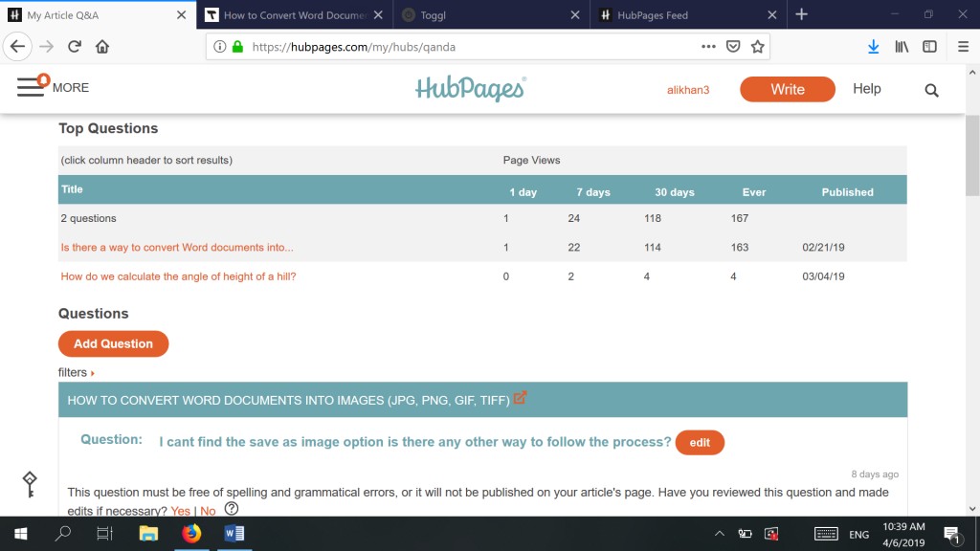
Task: Click the browser forward arrow
Action: point(46,47)
